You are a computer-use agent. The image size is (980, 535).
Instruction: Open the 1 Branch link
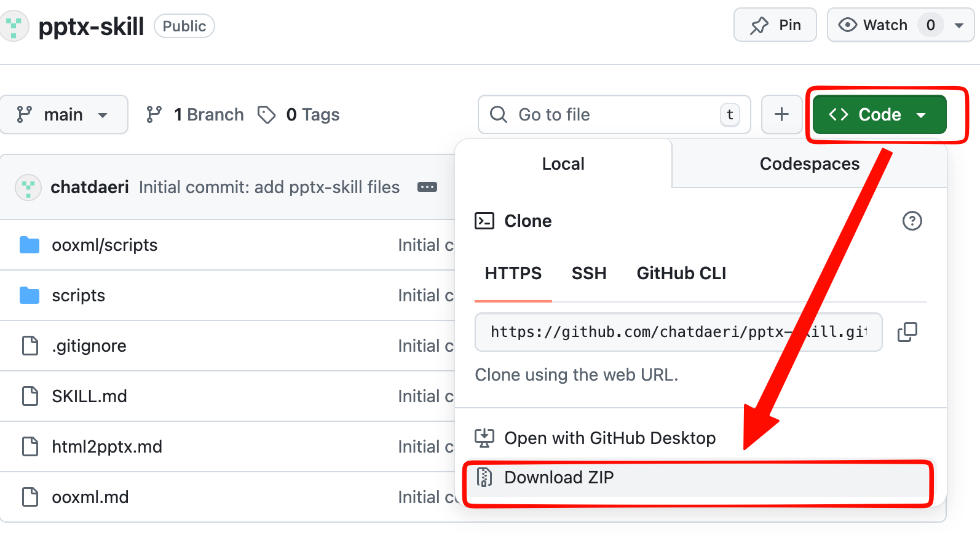point(195,114)
